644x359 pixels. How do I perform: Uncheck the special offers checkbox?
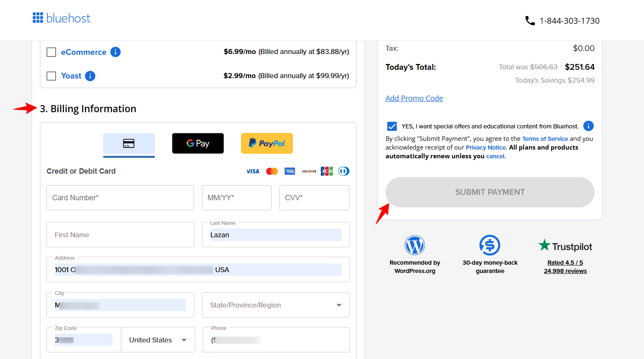pyautogui.click(x=392, y=126)
